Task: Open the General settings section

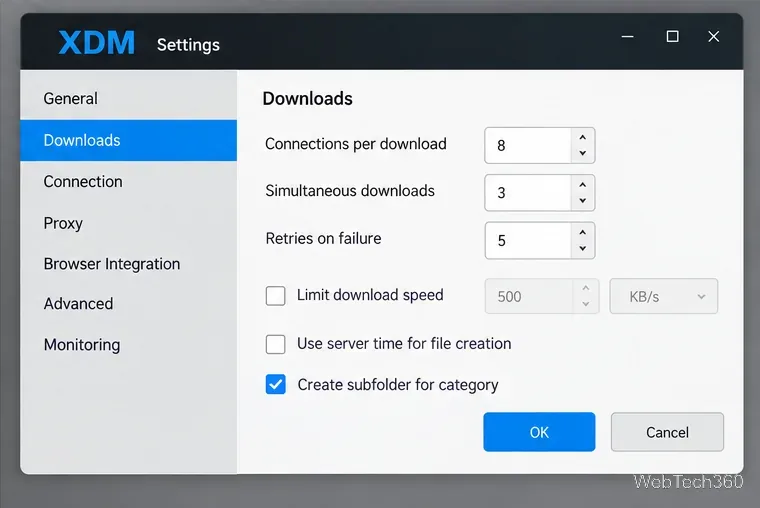Action: pyautogui.click(x=128, y=98)
